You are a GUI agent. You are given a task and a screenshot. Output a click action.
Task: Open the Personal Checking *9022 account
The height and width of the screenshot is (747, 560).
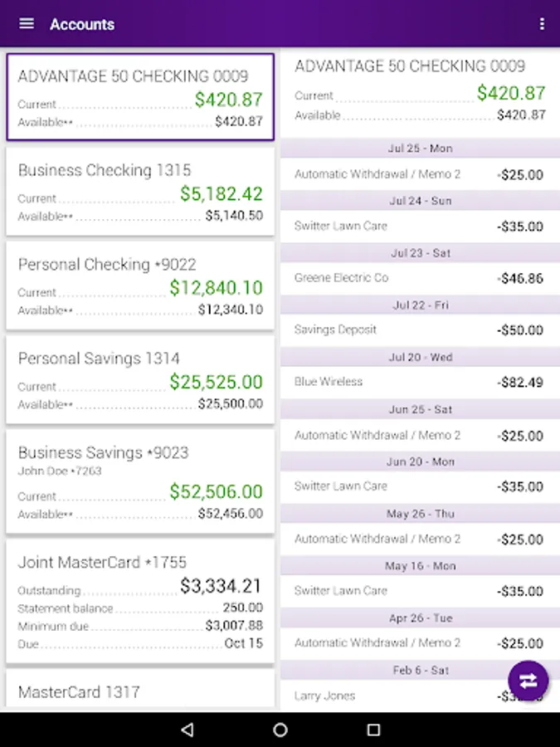click(140, 286)
